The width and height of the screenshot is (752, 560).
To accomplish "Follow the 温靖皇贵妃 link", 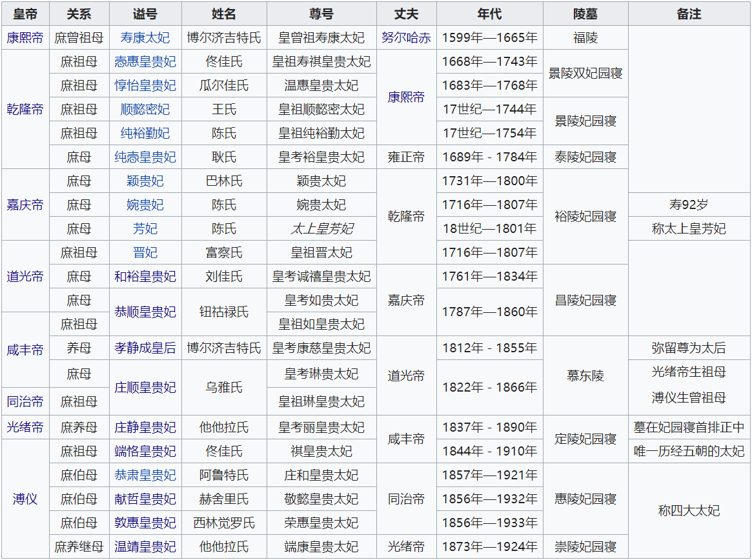I will [x=145, y=547].
